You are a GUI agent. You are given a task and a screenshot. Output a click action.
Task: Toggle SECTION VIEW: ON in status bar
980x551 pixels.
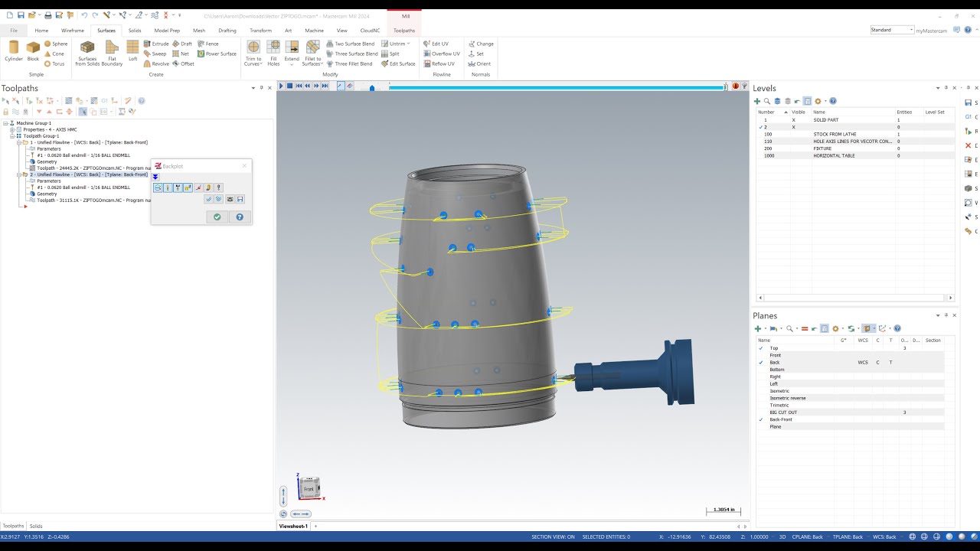click(x=553, y=536)
